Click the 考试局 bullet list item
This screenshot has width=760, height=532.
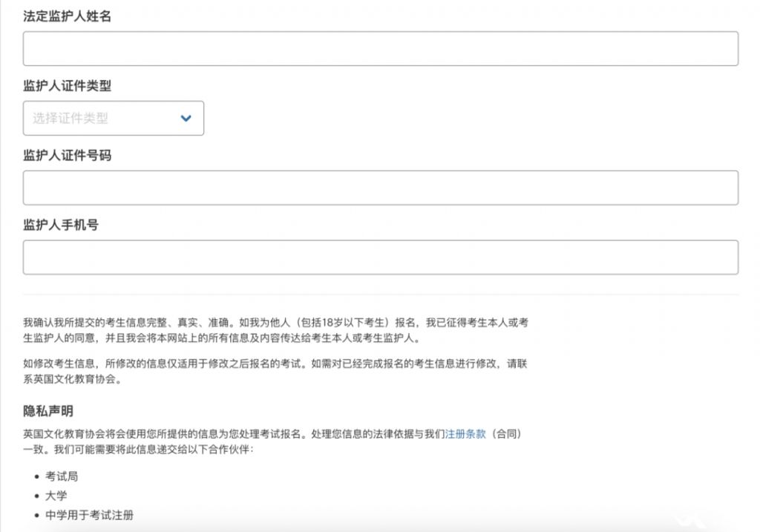[x=62, y=476]
